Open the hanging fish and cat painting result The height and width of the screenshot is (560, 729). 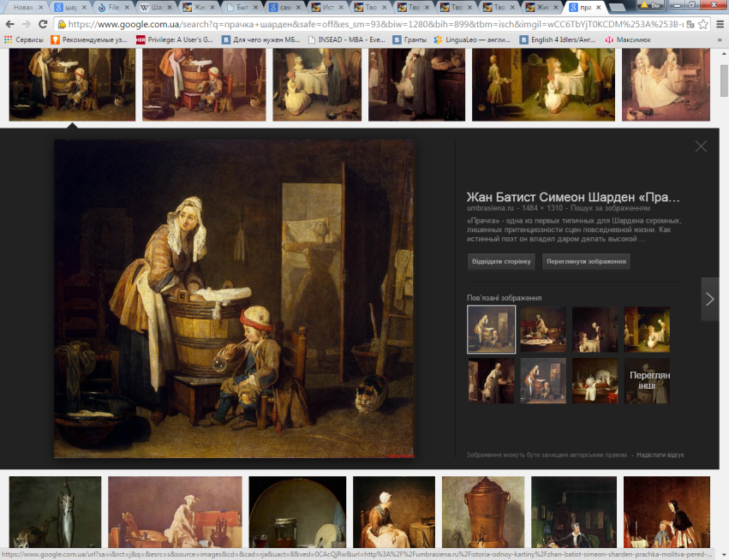(55, 512)
